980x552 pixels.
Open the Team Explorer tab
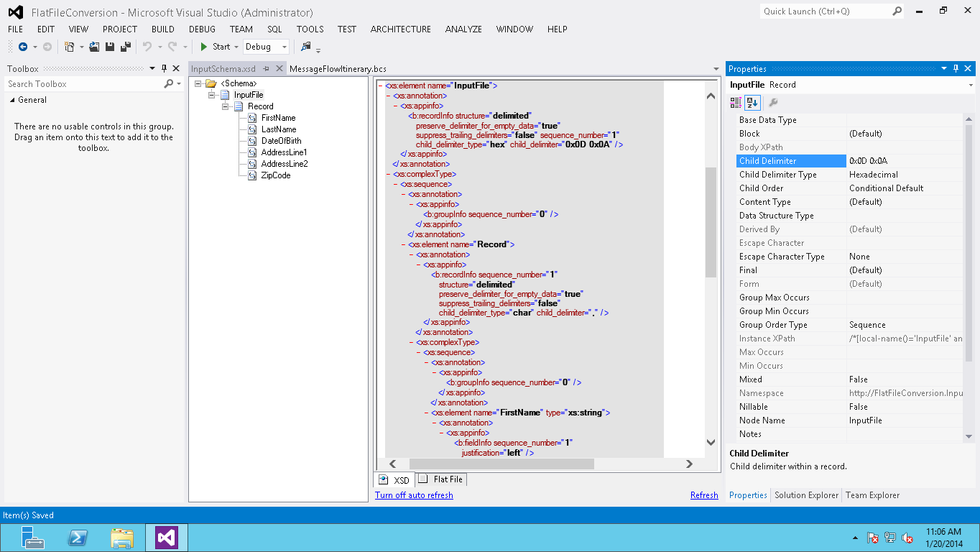(x=872, y=495)
